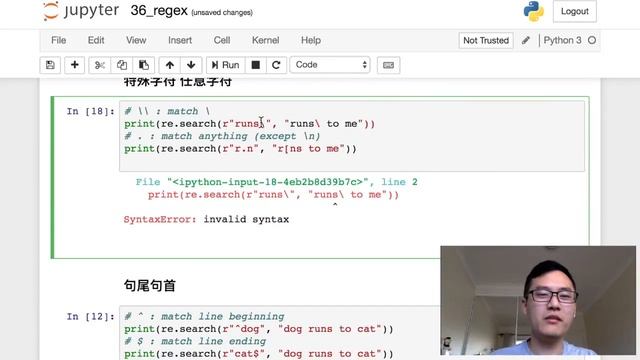Move selected cell down arrow
Screen dimensions: 640x360
191,65
